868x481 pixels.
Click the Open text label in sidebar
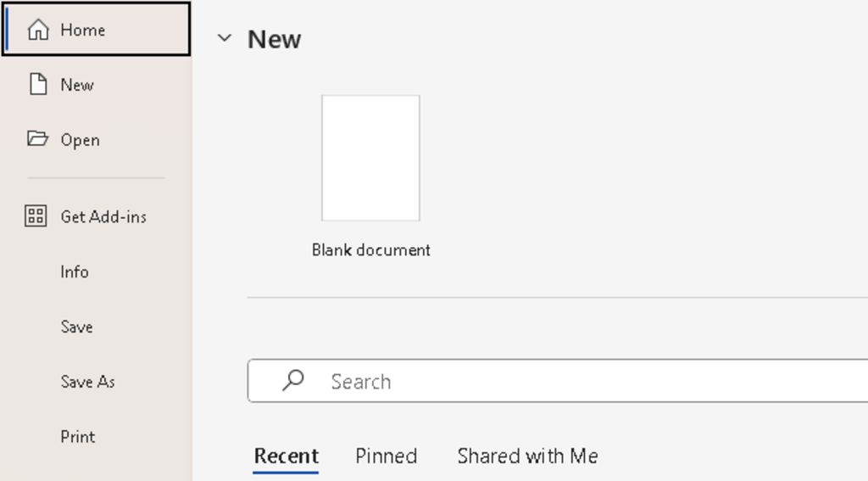tap(81, 140)
